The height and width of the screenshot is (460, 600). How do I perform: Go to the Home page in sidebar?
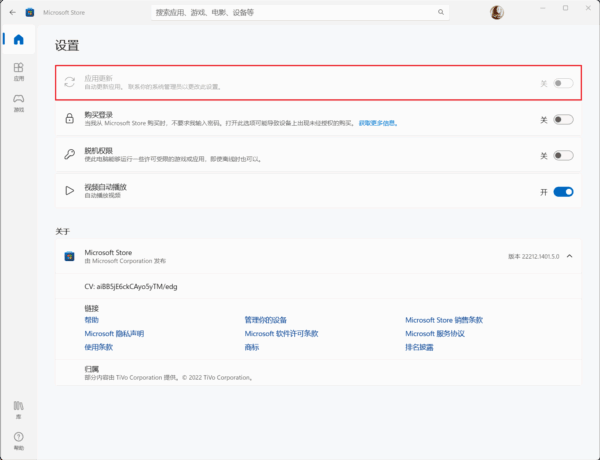18,39
